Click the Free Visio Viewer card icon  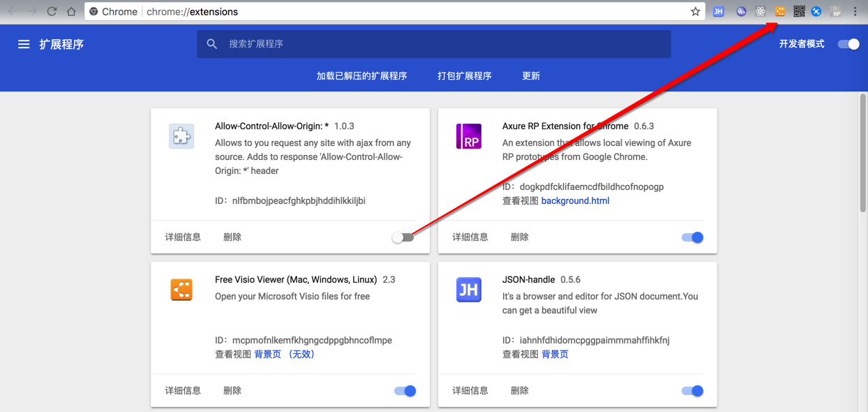(181, 290)
